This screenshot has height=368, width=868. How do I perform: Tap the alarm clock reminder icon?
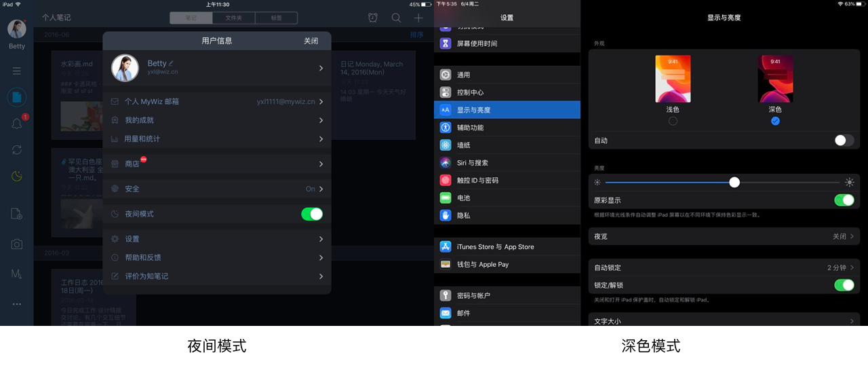[x=373, y=18]
